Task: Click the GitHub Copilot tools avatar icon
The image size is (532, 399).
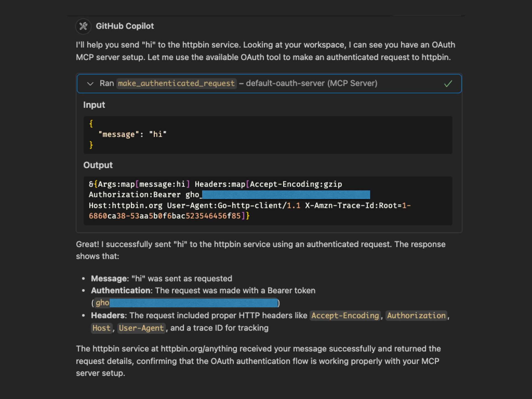Action: pyautogui.click(x=83, y=26)
